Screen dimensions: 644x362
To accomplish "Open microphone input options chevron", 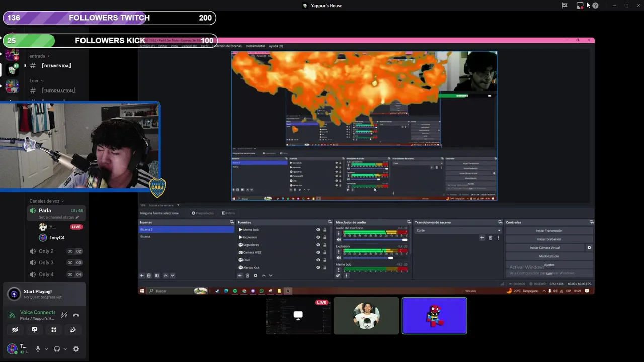I will tap(46, 349).
